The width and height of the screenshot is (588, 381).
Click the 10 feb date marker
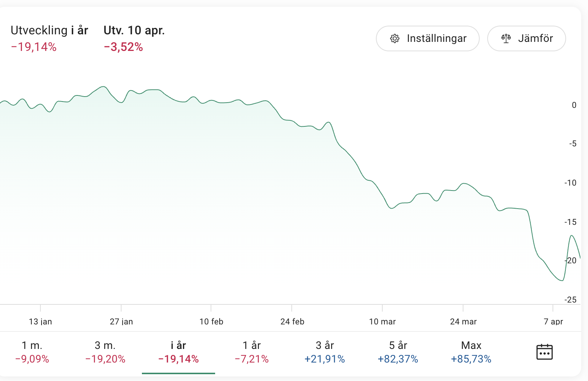tap(211, 321)
